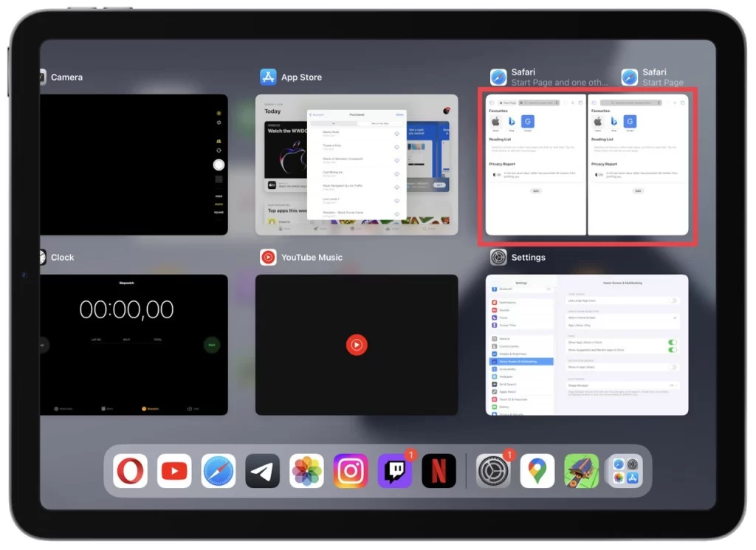Click Edit button in left Safari pane
Screen dimensions: 756x550
click(536, 191)
